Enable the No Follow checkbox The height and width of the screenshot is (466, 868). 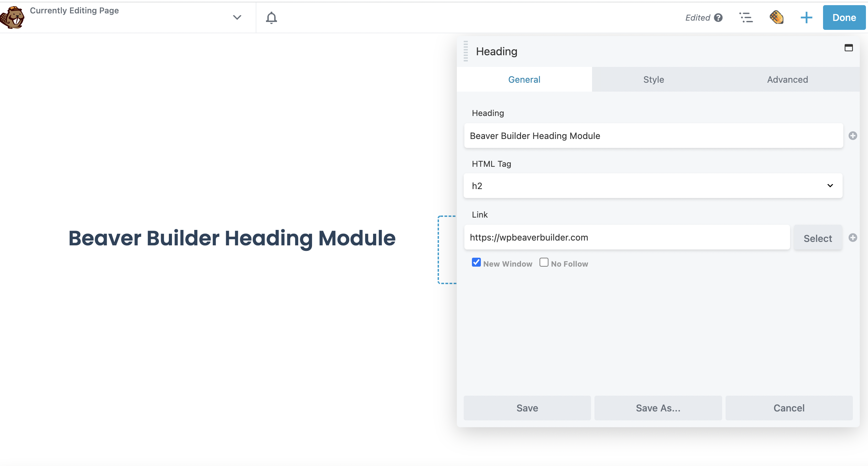544,263
